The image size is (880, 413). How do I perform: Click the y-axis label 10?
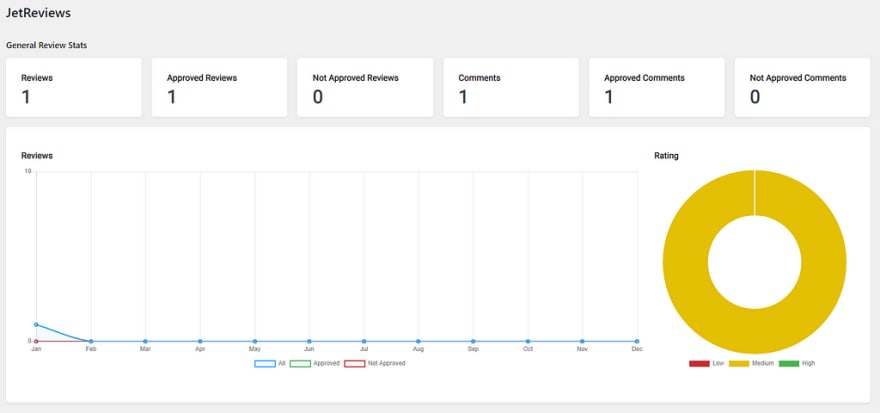[28, 171]
